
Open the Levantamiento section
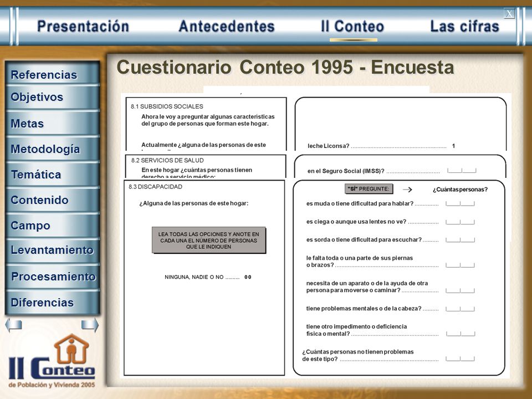tap(53, 250)
